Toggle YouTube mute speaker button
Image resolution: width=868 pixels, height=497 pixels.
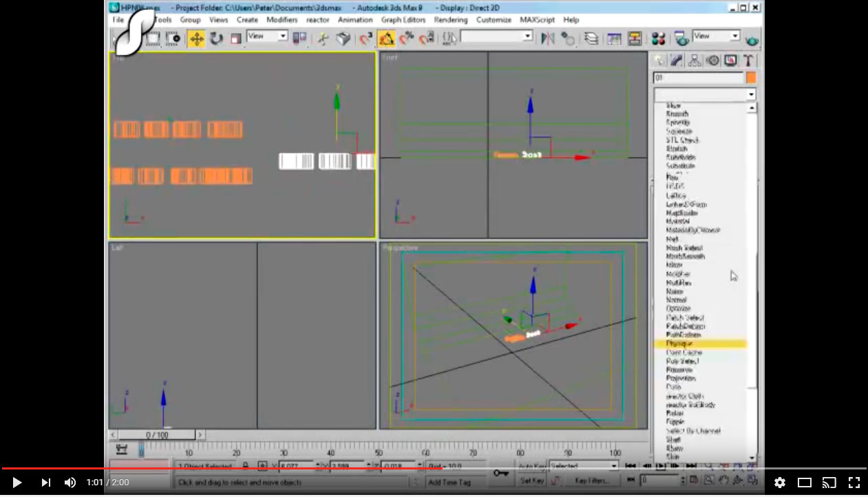pos(70,483)
